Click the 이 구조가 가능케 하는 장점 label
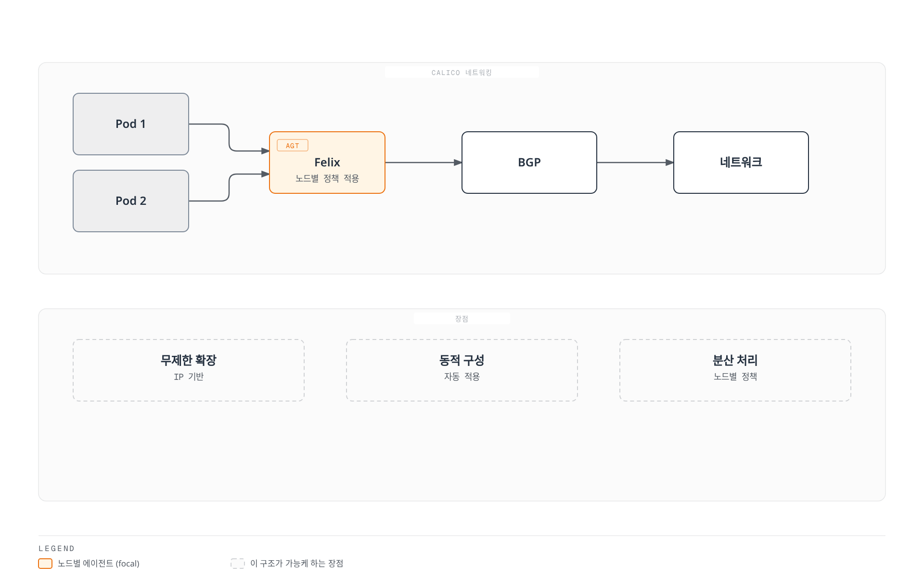Viewport: 924px width, 578px height. coord(297,564)
